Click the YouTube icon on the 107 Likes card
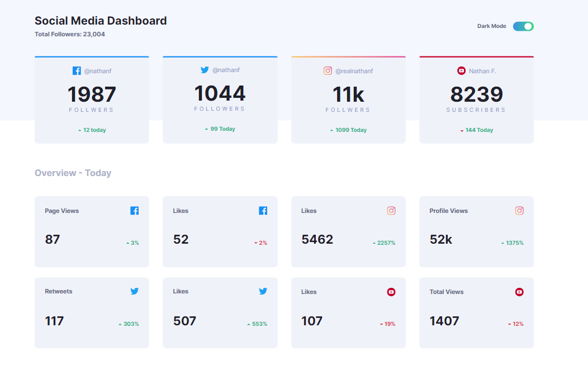This screenshot has height=389, width=588. (391, 291)
